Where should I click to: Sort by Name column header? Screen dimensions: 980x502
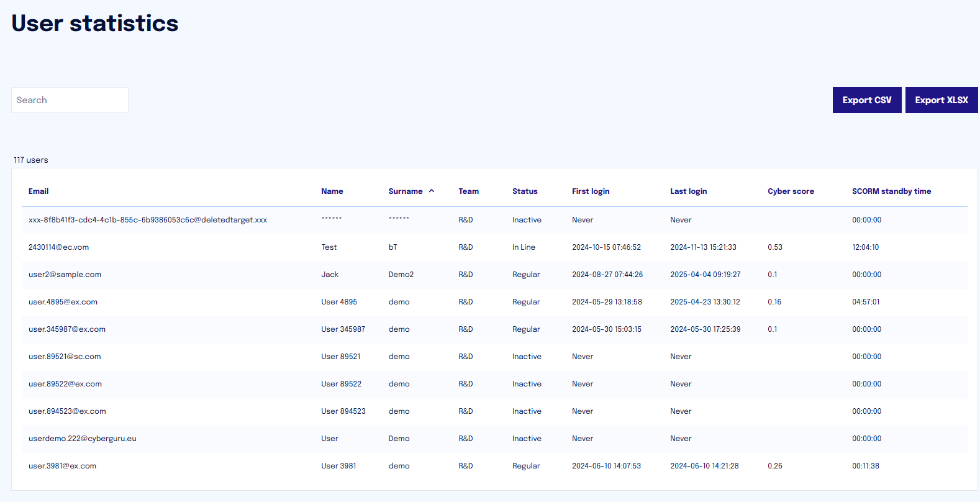pos(332,191)
